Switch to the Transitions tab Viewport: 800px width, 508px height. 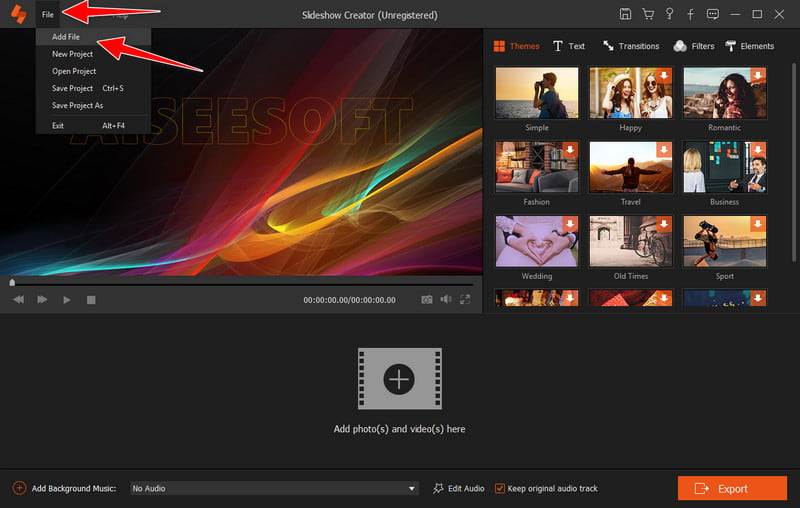point(631,46)
